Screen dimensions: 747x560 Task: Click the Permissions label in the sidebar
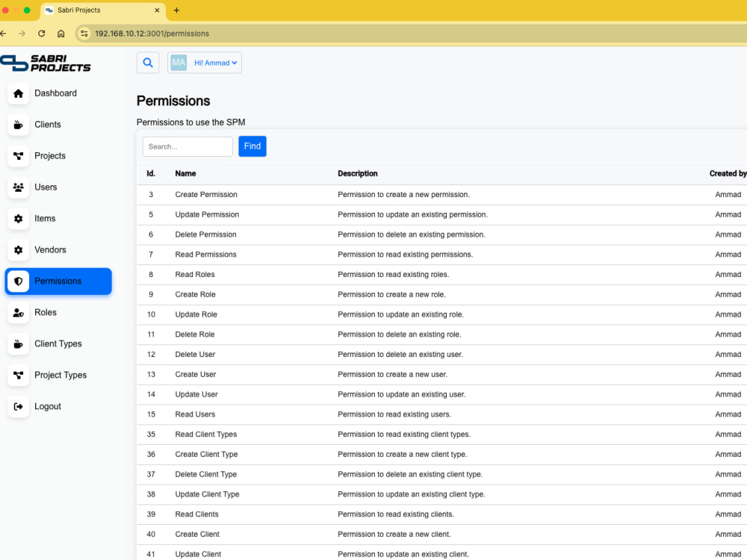pos(58,281)
